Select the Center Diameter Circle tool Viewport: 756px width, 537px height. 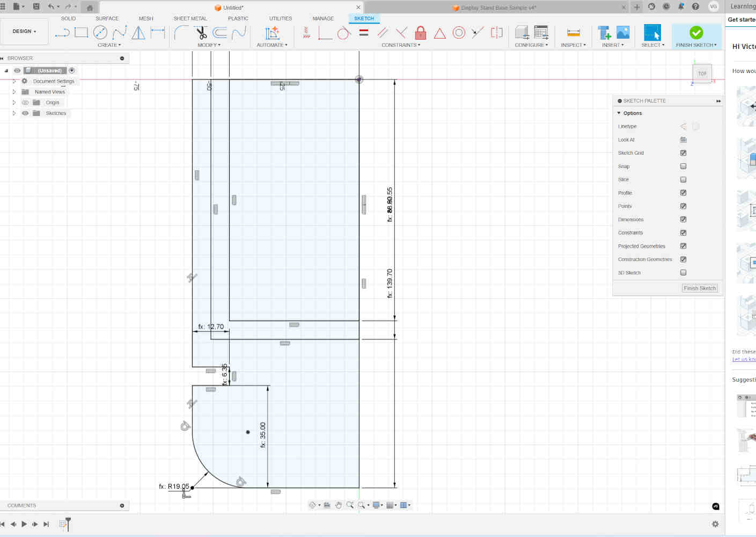[x=100, y=33]
